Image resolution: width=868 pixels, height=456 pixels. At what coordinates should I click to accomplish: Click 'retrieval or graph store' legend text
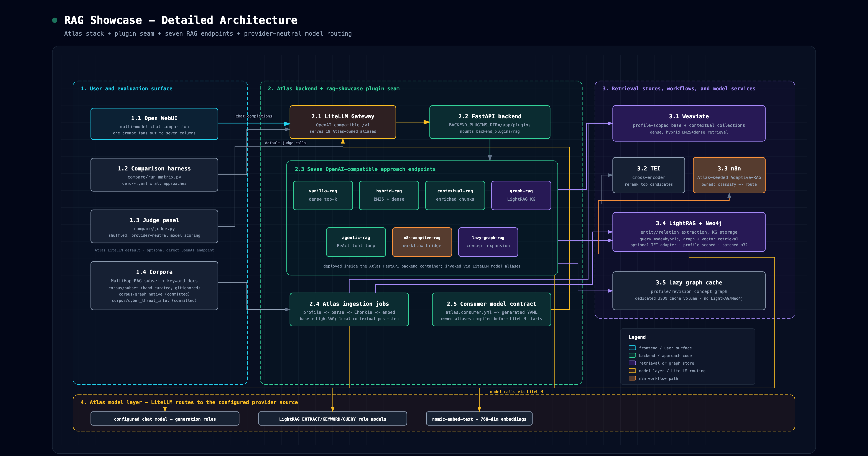tap(666, 363)
